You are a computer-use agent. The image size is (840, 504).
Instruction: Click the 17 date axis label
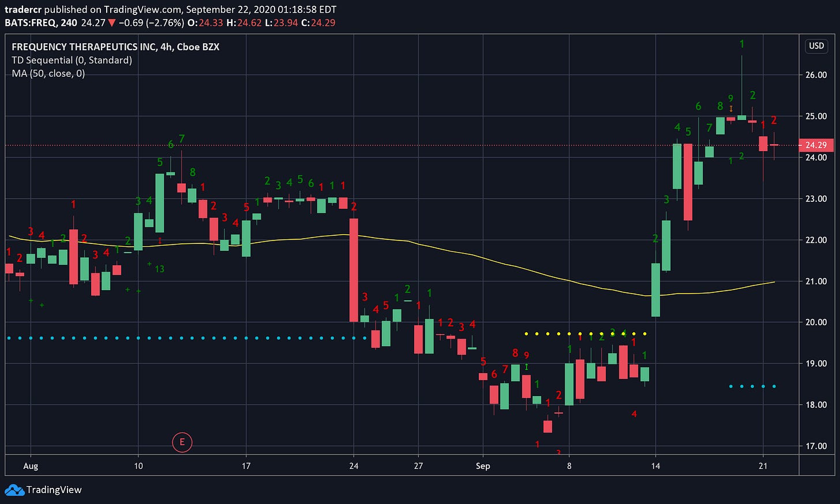click(246, 466)
